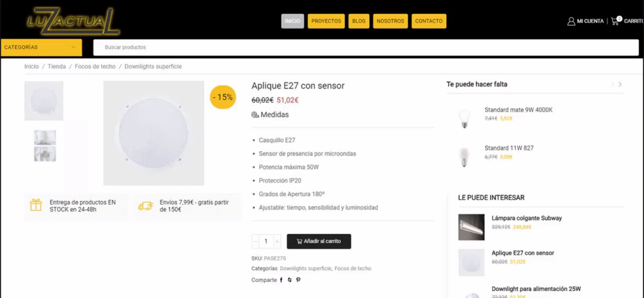Open the Lámpara colgante Subway product
Screen dimensions: 644x298
point(526,218)
